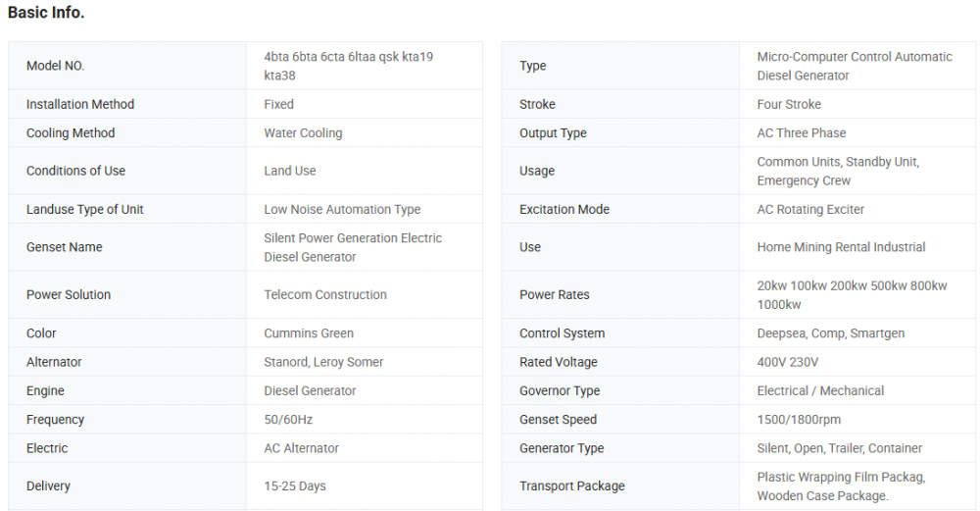Click the Transport Package label
The image size is (980, 511).
(x=571, y=485)
